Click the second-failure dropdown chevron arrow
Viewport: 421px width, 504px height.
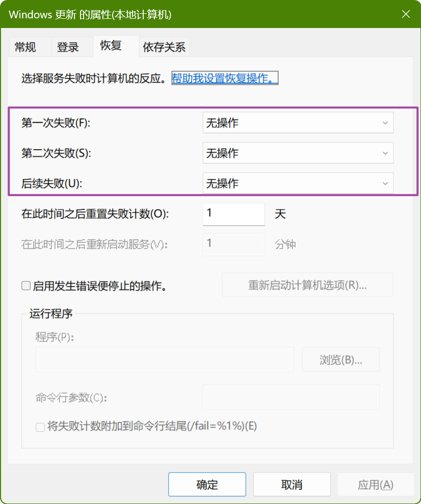point(385,153)
